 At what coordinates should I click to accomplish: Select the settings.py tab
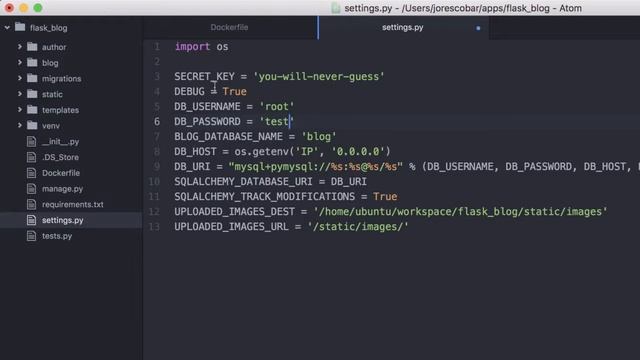[x=403, y=27]
